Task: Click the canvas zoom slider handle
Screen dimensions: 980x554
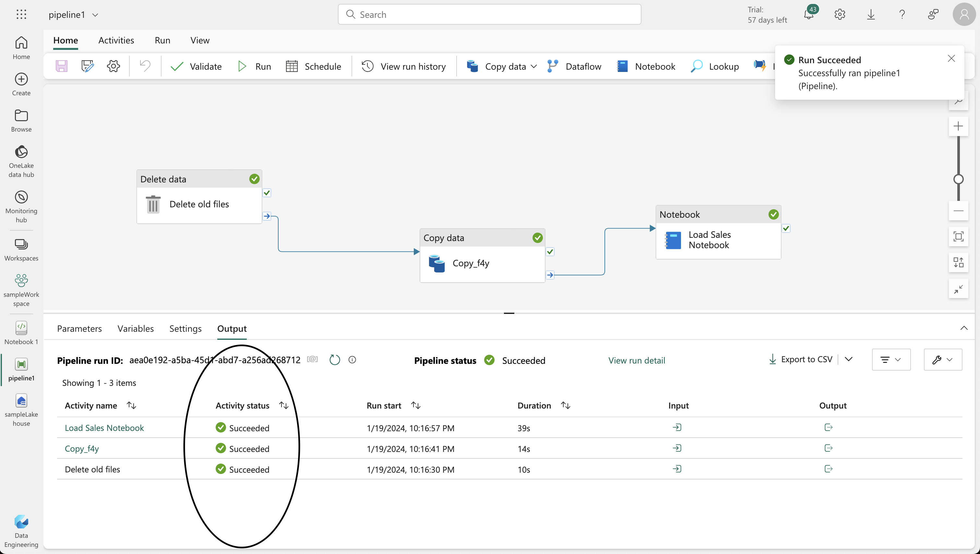Action: [x=958, y=179]
